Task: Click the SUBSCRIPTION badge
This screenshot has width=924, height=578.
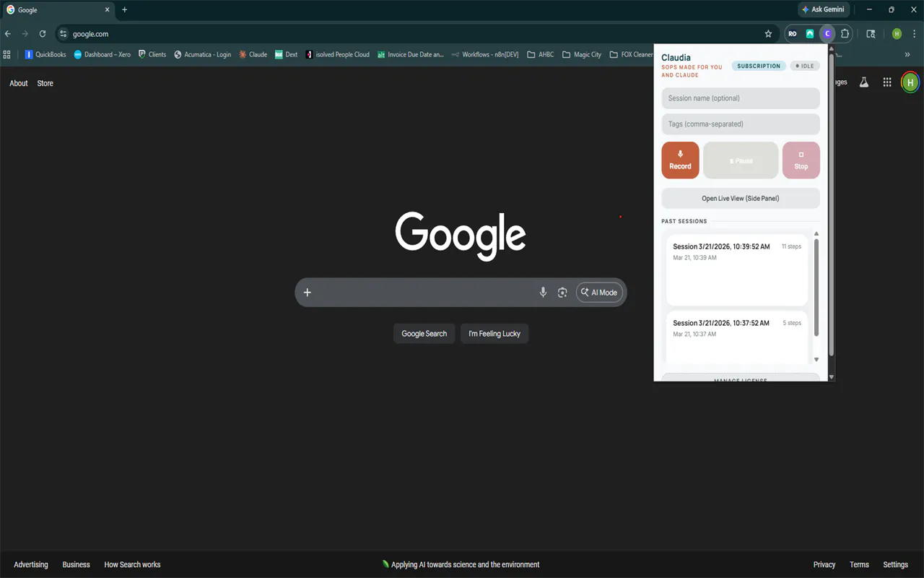Action: (759, 66)
